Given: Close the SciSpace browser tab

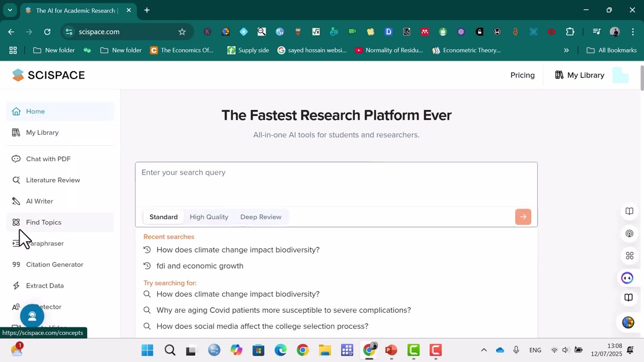Looking at the screenshot, I should coord(129,10).
